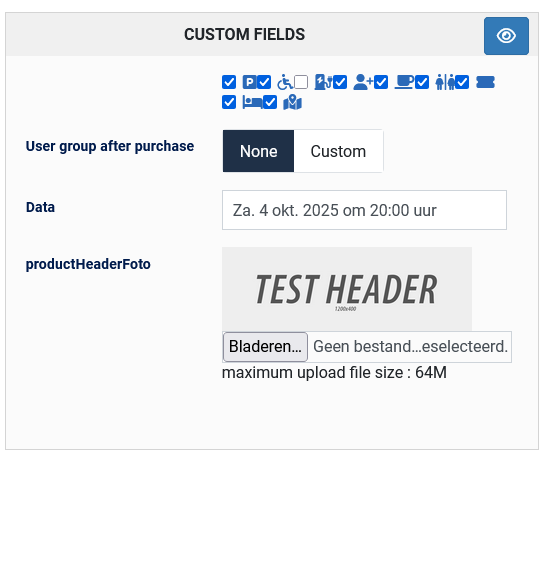Select the Custom user group option

[338, 151]
